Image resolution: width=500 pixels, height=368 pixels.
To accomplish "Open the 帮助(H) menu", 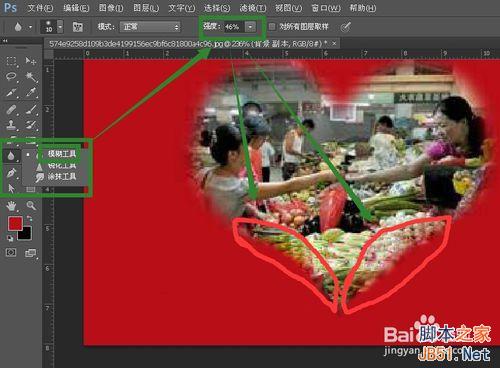I will (362, 8).
